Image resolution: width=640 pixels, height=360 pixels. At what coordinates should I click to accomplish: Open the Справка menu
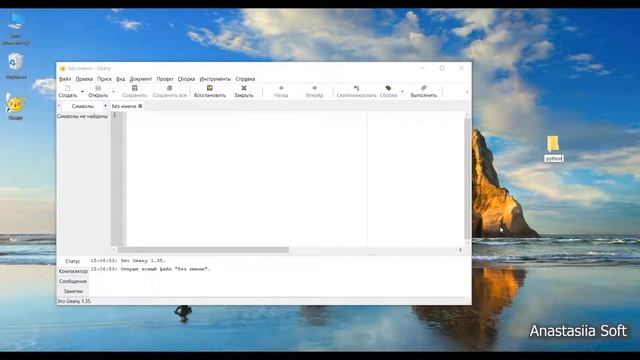point(245,79)
